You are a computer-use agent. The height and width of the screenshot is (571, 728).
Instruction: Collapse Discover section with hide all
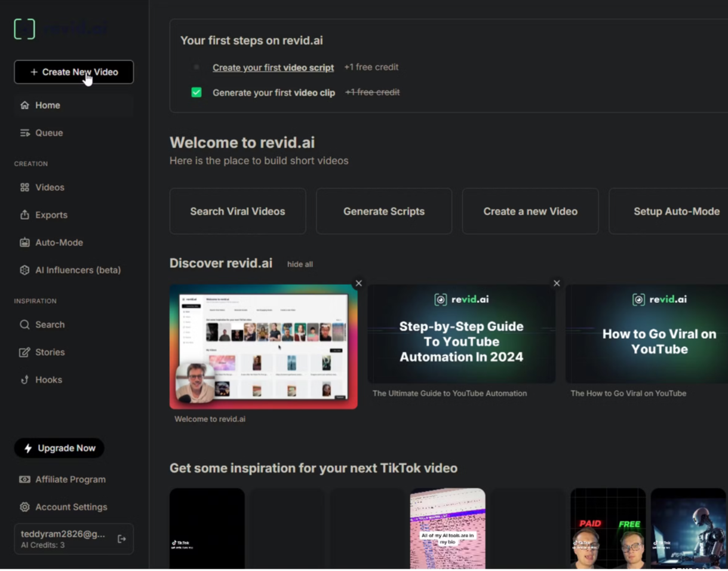point(300,264)
